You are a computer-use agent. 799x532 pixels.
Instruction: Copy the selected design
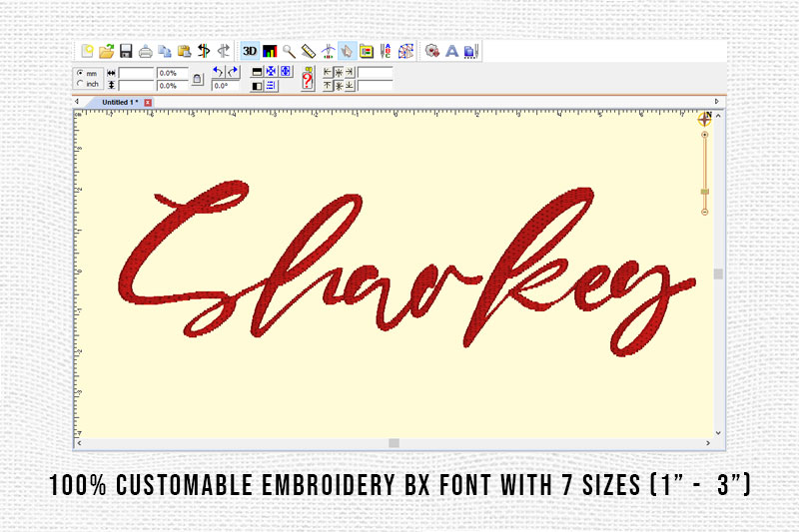tap(165, 51)
